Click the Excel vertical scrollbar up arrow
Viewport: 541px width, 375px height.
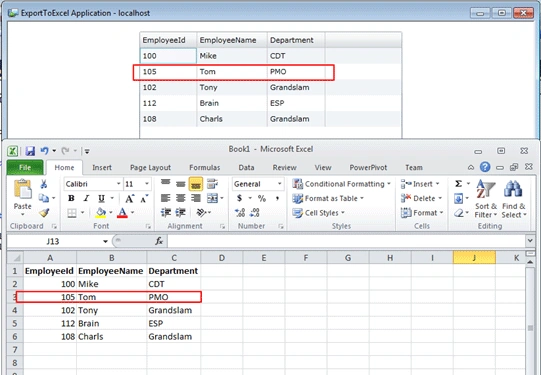pos(531,262)
